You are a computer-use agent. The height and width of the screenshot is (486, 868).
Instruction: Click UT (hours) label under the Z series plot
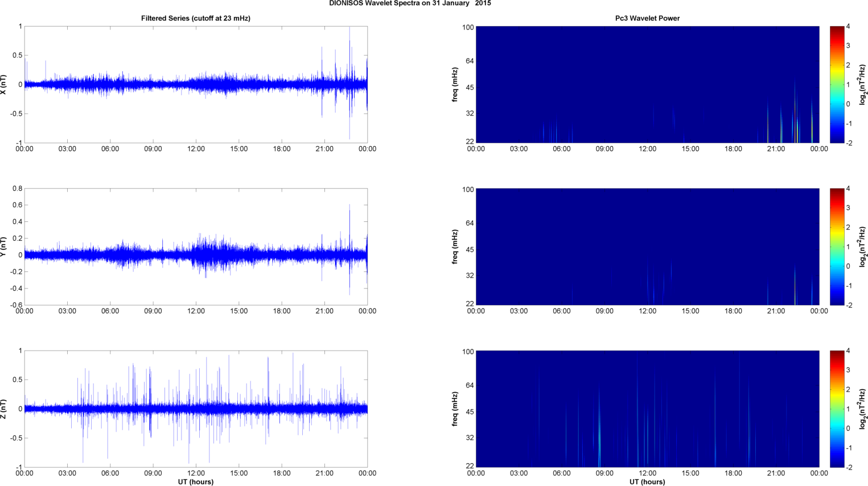(196, 481)
